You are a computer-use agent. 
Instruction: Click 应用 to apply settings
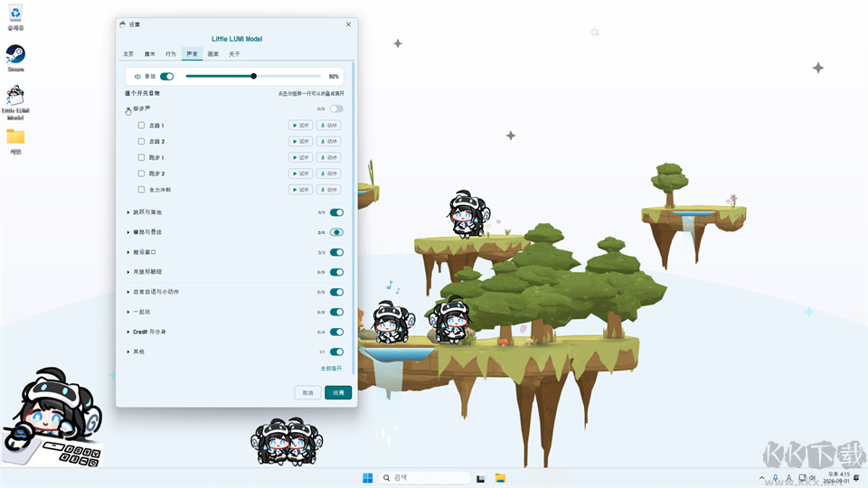pos(338,393)
